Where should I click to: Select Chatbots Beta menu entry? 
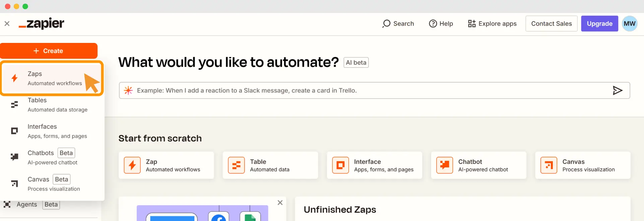[52, 157]
